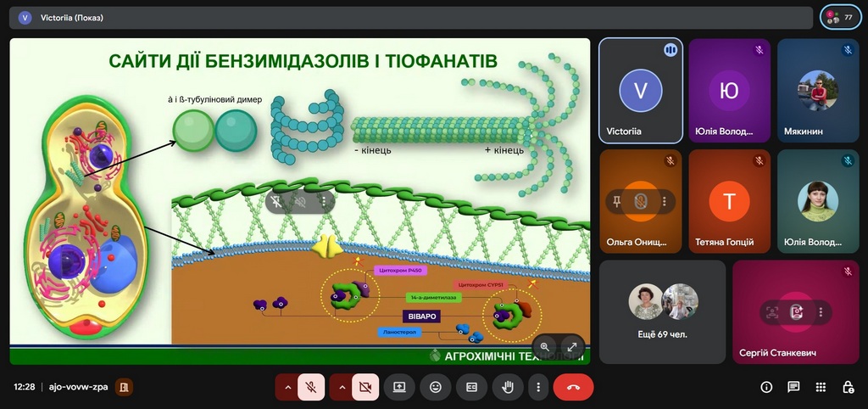Open the activities grid icon

821,387
